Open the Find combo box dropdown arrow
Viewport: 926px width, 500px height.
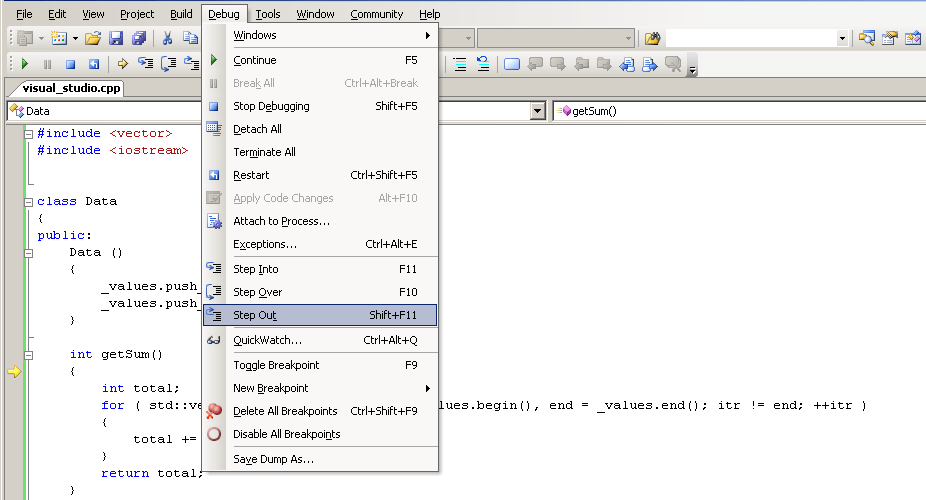click(842, 39)
